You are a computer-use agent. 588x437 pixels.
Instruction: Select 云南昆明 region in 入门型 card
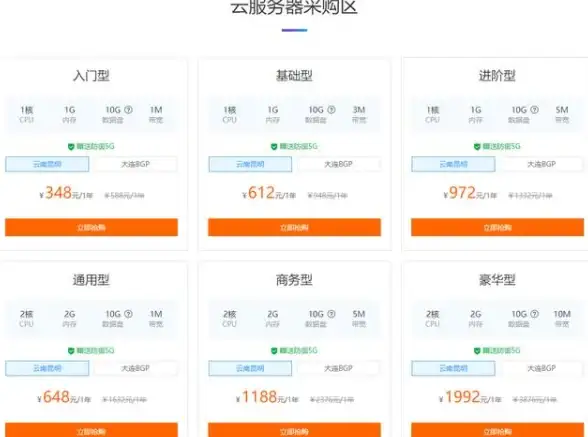(x=47, y=164)
